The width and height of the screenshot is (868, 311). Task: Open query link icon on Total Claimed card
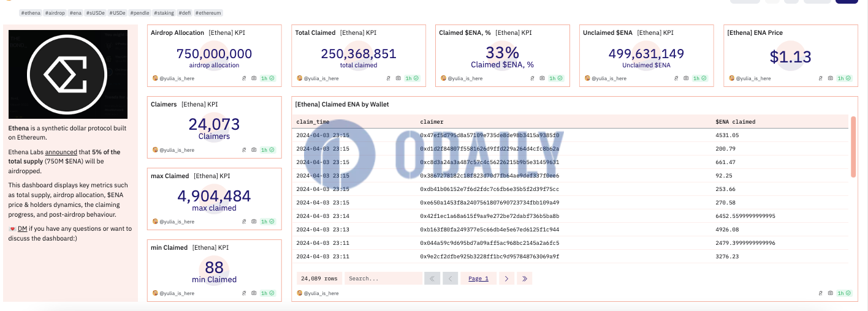tap(389, 78)
